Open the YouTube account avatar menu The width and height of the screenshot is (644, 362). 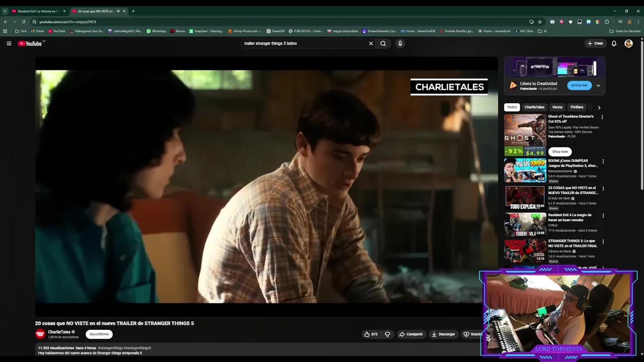pyautogui.click(x=628, y=43)
